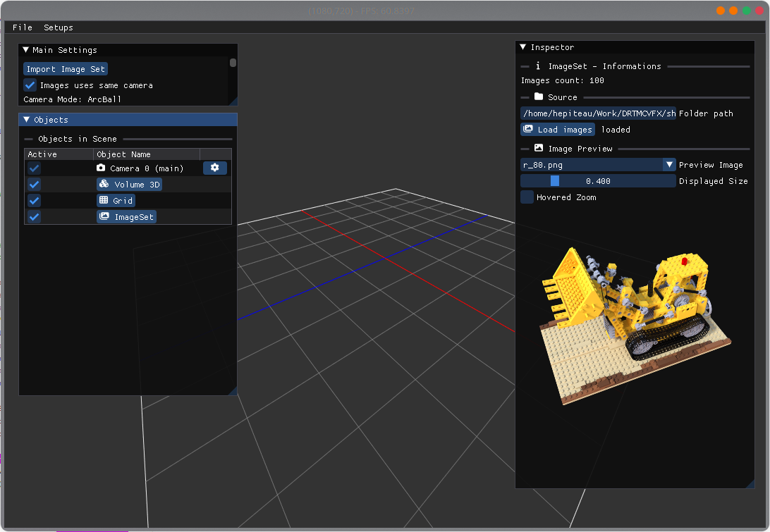Click the Volume 3D cubes icon
Screen dimensions: 770x532
pyautogui.click(x=104, y=184)
